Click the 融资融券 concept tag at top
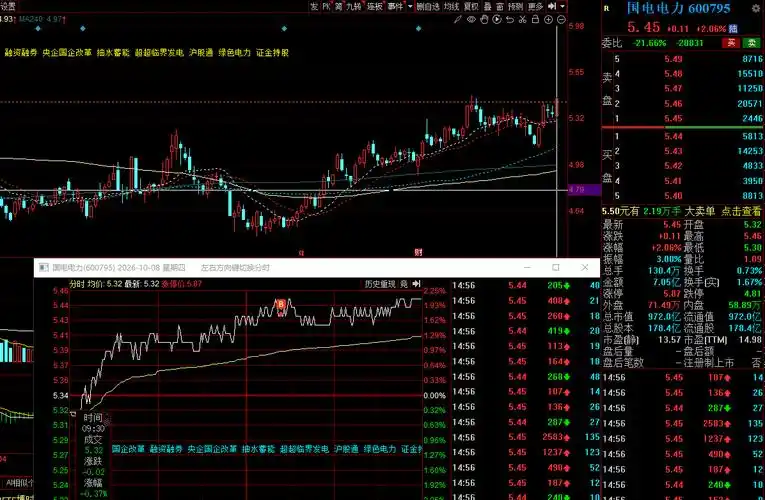 pyautogui.click(x=21, y=53)
